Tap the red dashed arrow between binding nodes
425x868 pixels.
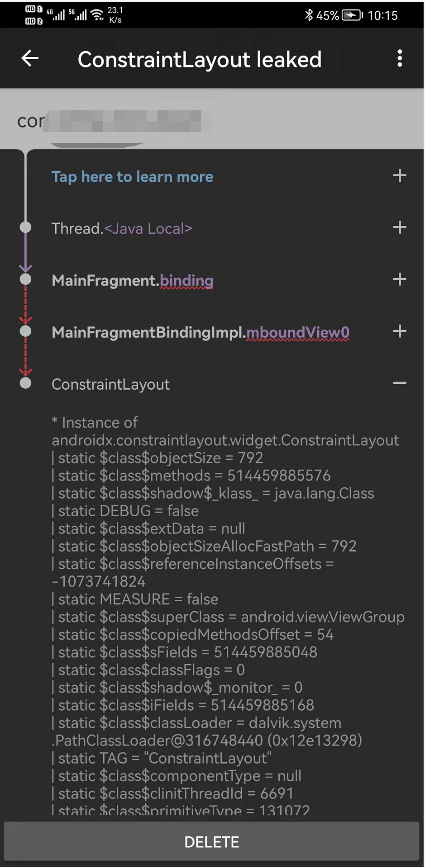click(x=25, y=305)
